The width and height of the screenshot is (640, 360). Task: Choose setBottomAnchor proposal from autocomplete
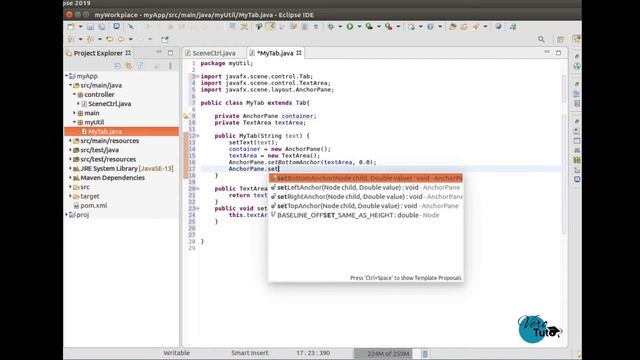pos(366,178)
